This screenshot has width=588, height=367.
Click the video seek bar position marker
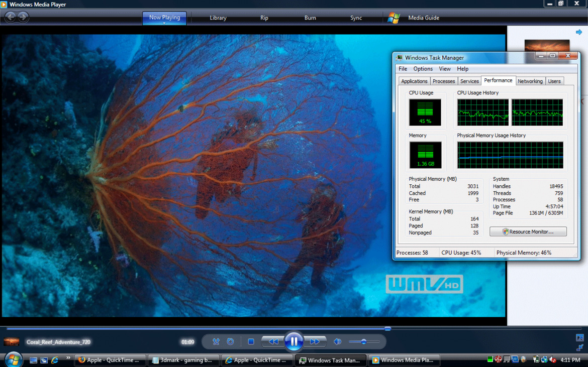[x=387, y=329]
